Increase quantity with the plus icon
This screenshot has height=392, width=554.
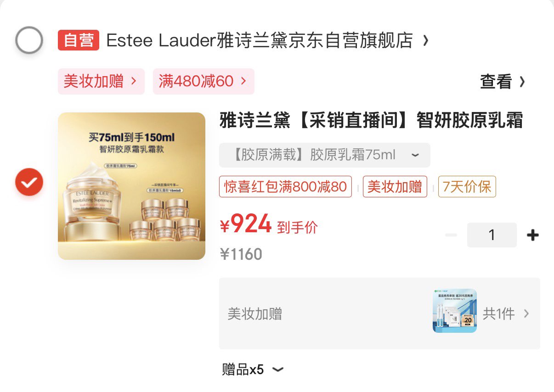tap(532, 235)
